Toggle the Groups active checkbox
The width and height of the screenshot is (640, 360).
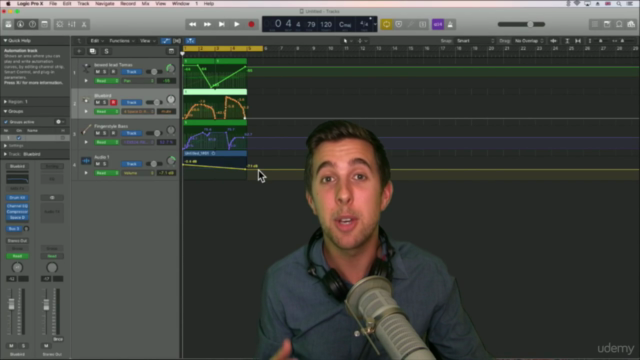click(6, 122)
